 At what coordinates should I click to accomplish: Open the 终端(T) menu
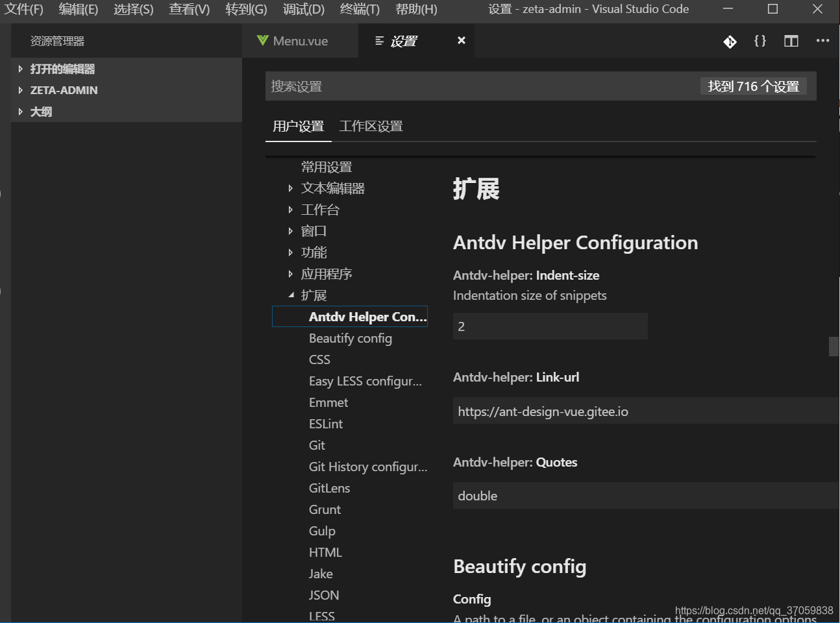tap(360, 9)
